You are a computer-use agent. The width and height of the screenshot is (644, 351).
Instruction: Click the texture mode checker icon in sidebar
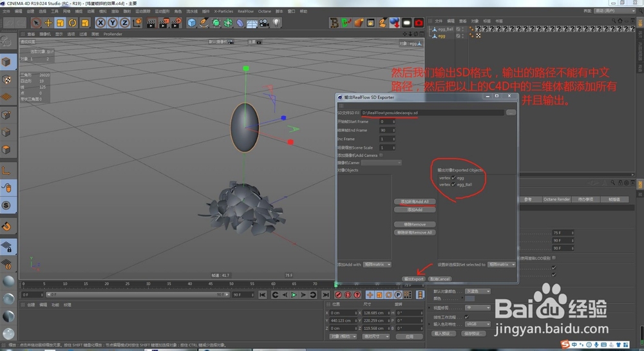click(7, 80)
